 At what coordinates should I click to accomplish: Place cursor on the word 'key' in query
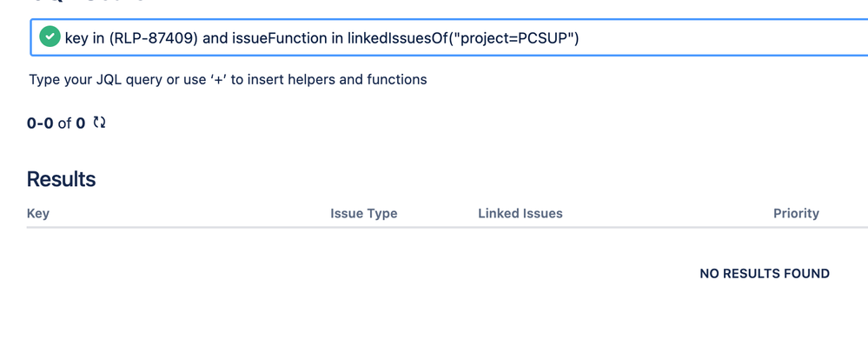point(77,39)
